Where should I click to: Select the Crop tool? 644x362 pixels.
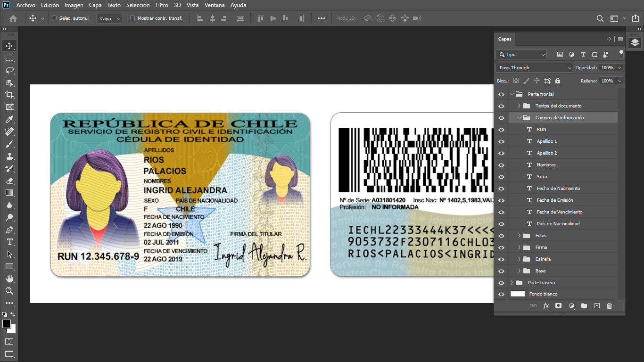[x=9, y=95]
